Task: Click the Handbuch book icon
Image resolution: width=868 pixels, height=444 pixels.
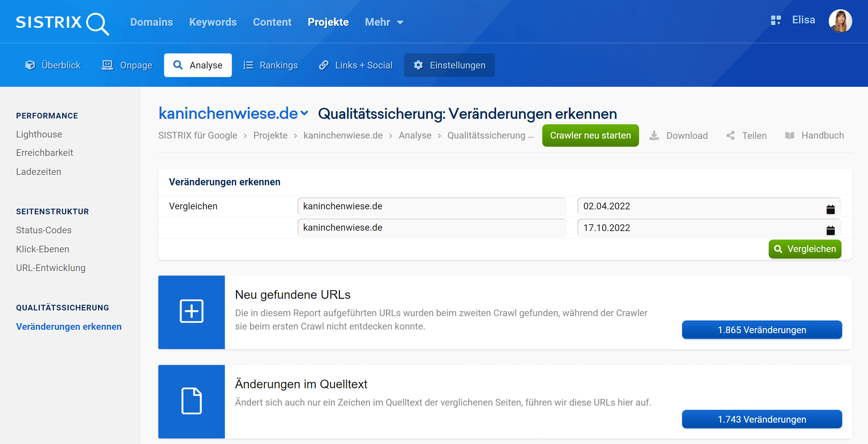Action: pos(790,136)
